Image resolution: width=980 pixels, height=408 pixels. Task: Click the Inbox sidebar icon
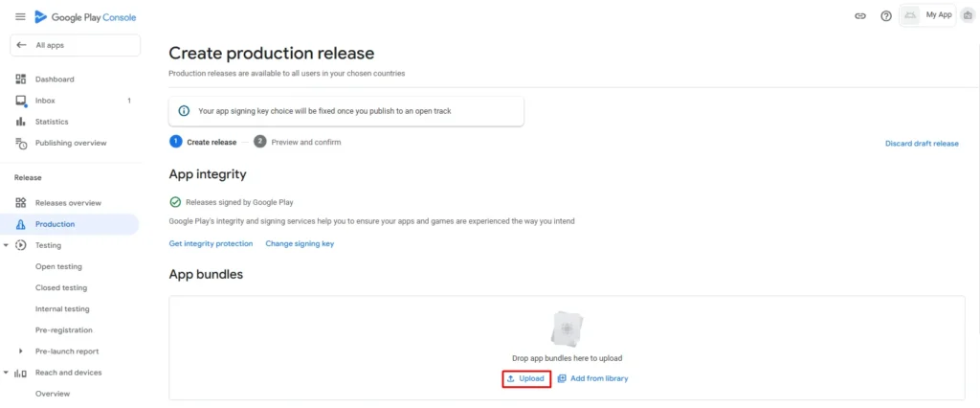[21, 101]
